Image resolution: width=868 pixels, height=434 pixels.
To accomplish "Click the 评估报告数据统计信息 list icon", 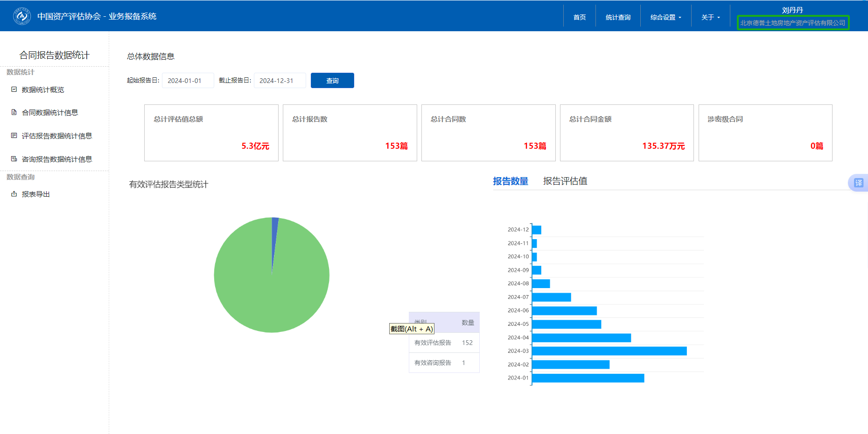I will pyautogui.click(x=14, y=136).
